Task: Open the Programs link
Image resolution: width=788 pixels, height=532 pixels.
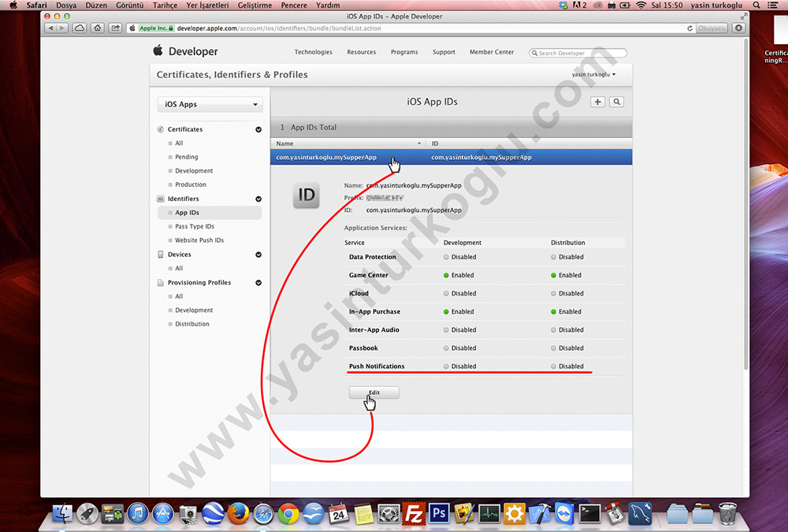Action: (404, 52)
